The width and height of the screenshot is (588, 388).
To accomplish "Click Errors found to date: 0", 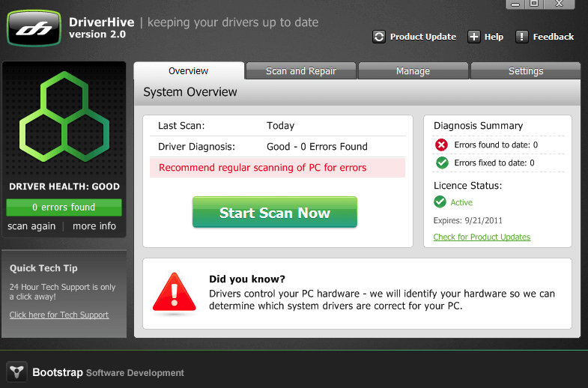I will (496, 145).
